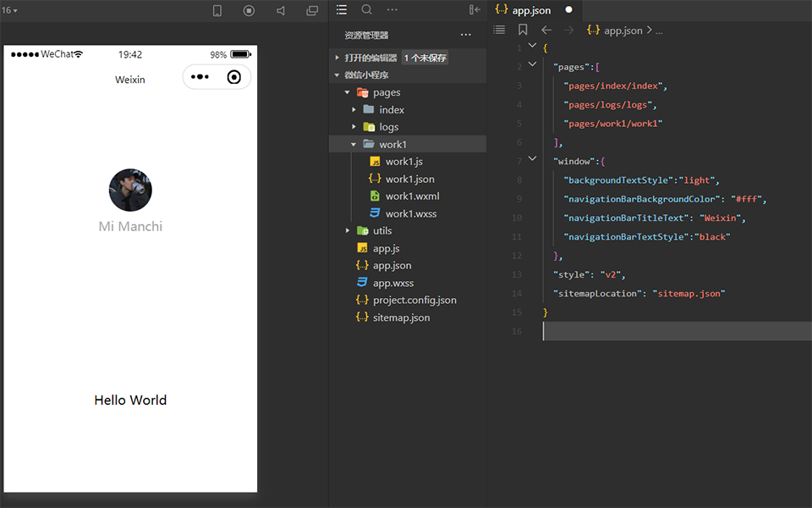The width and height of the screenshot is (812, 508).
Task: Fold the pages array on line 2
Action: (532, 64)
